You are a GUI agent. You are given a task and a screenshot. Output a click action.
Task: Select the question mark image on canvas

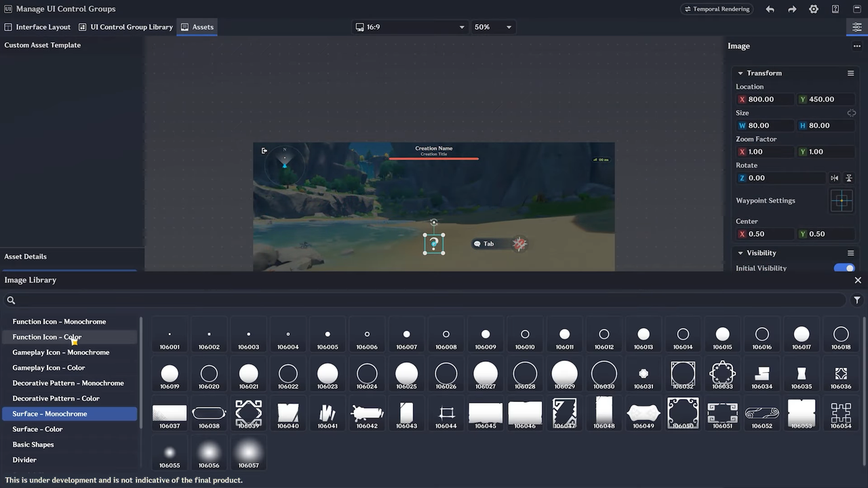[x=434, y=243]
